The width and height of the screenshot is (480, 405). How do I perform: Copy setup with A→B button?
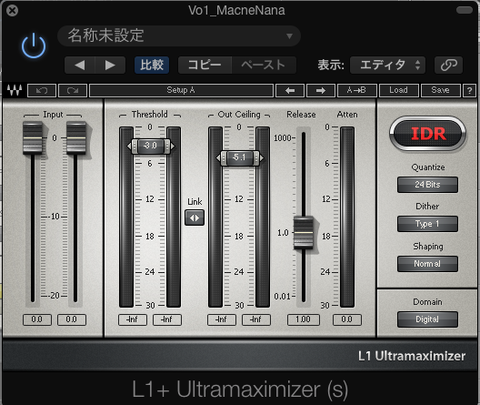357,90
